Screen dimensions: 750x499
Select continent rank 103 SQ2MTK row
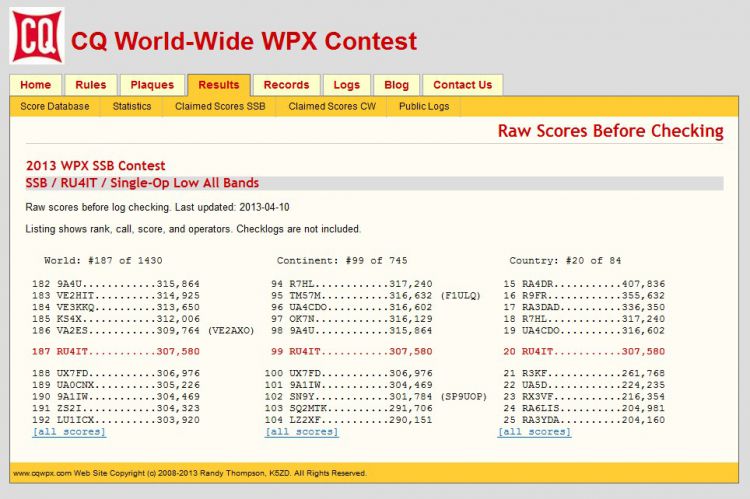click(348, 408)
